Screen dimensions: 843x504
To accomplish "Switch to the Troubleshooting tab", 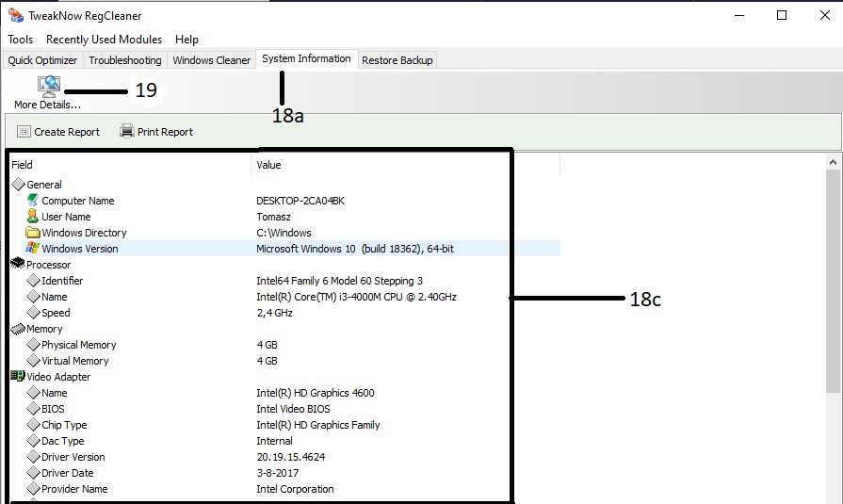I will (x=124, y=60).
